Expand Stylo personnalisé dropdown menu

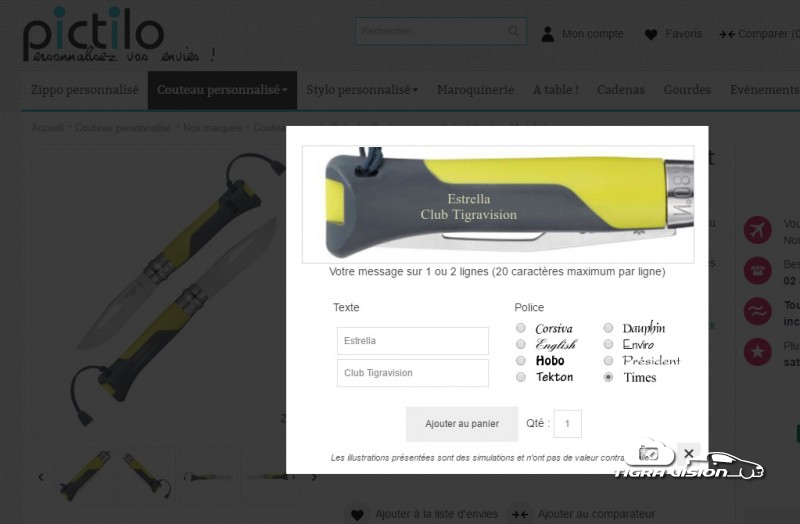[362, 90]
